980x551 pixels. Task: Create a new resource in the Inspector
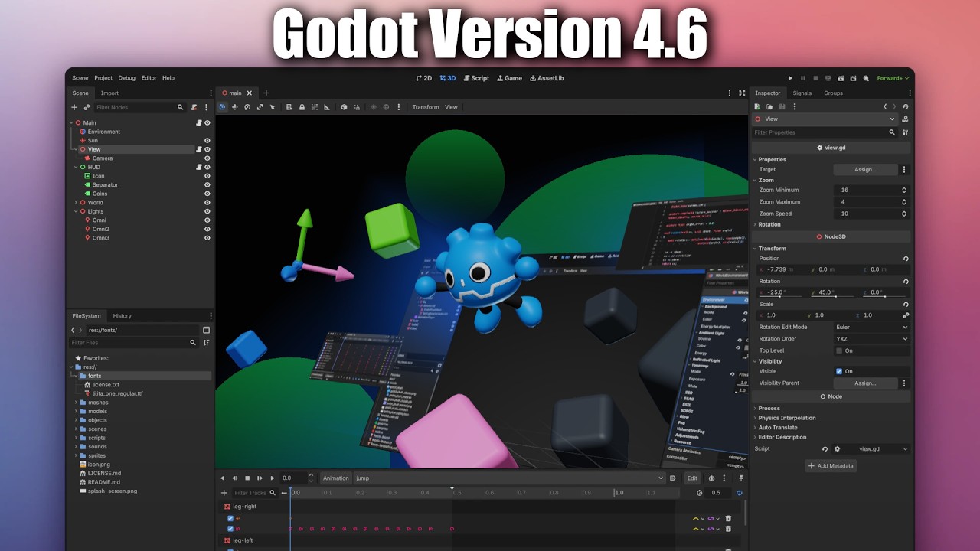[x=757, y=107]
